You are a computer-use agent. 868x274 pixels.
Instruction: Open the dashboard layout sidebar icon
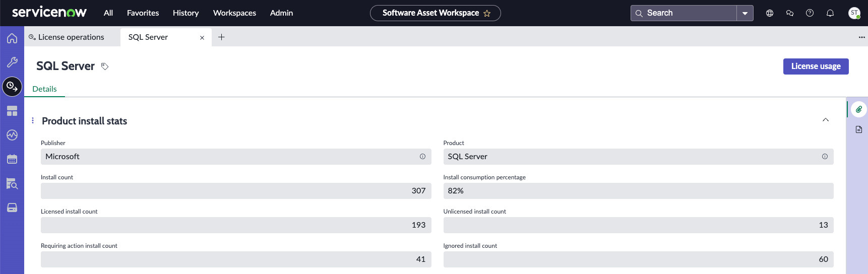pyautogui.click(x=12, y=111)
